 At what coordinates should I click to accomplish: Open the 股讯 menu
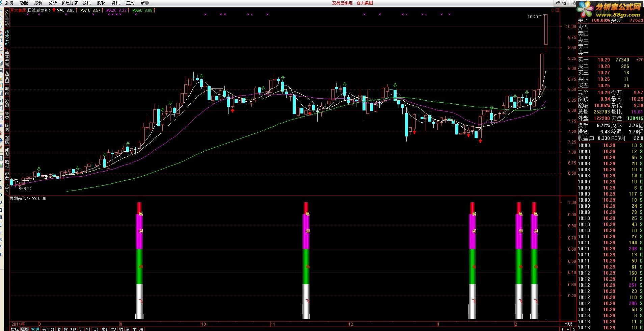(86, 3)
